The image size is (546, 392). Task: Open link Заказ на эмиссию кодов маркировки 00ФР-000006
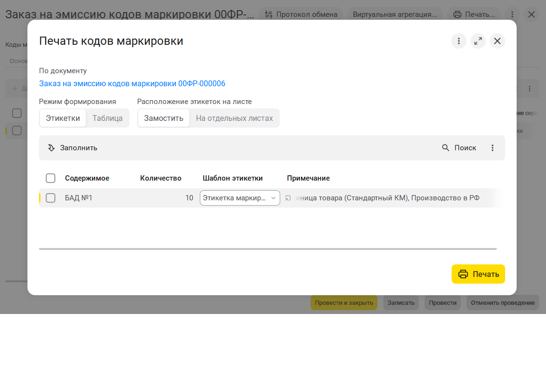132,83
